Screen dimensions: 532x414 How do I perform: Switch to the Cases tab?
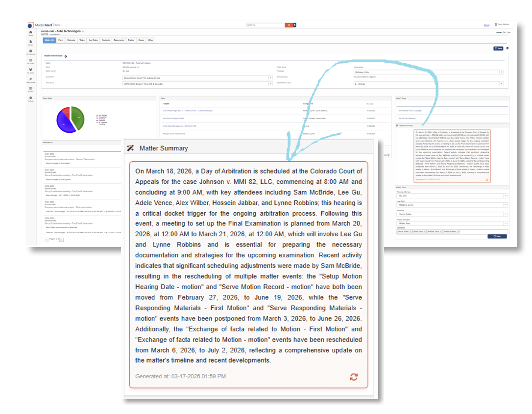(x=141, y=40)
